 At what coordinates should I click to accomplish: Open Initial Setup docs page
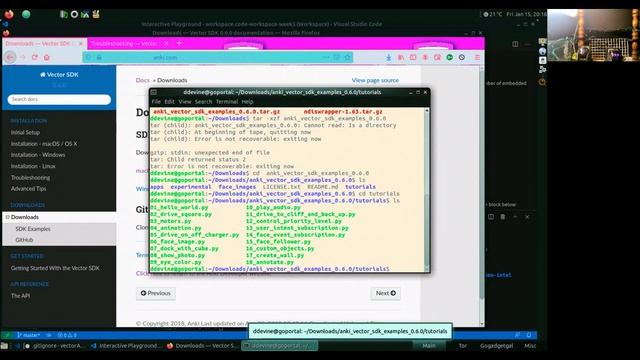[25, 132]
